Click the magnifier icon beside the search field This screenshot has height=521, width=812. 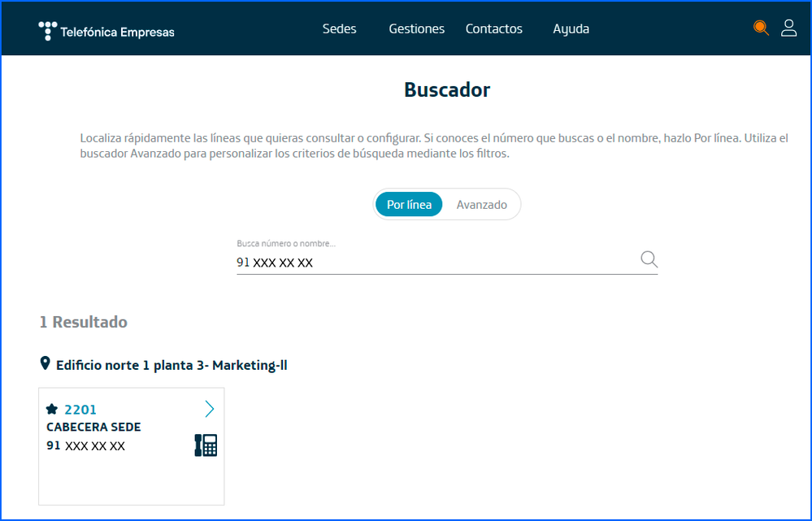tap(649, 258)
